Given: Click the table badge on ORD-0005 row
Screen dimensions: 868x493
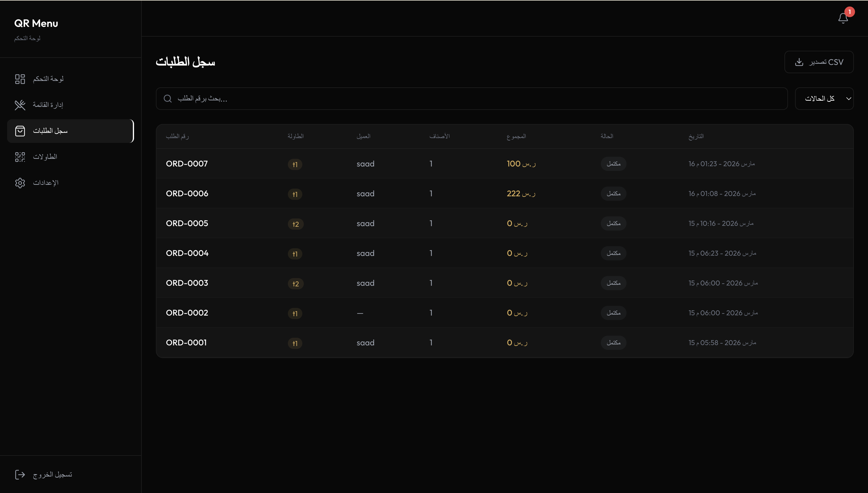Looking at the screenshot, I should (x=296, y=224).
